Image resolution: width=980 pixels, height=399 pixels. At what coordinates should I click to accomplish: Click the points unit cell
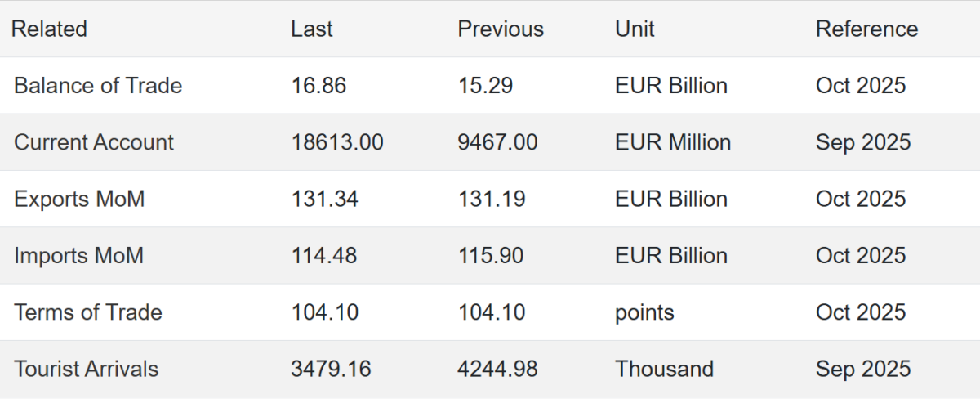(645, 312)
